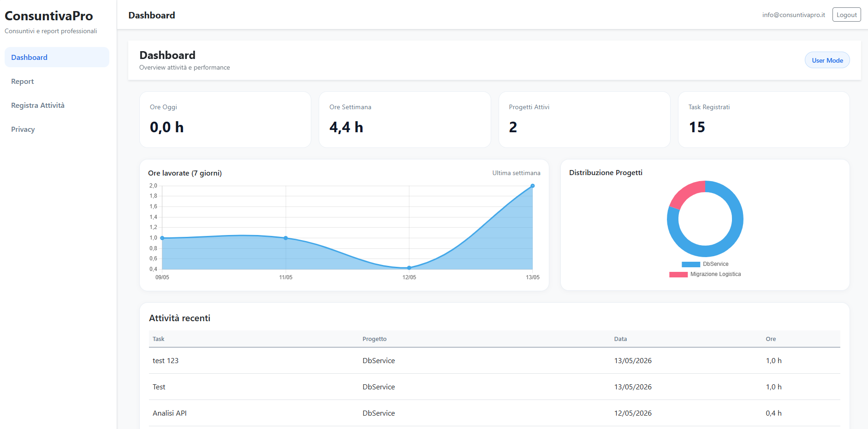The height and width of the screenshot is (429, 868).
Task: Click the DbService blue legend swatch
Action: click(691, 264)
